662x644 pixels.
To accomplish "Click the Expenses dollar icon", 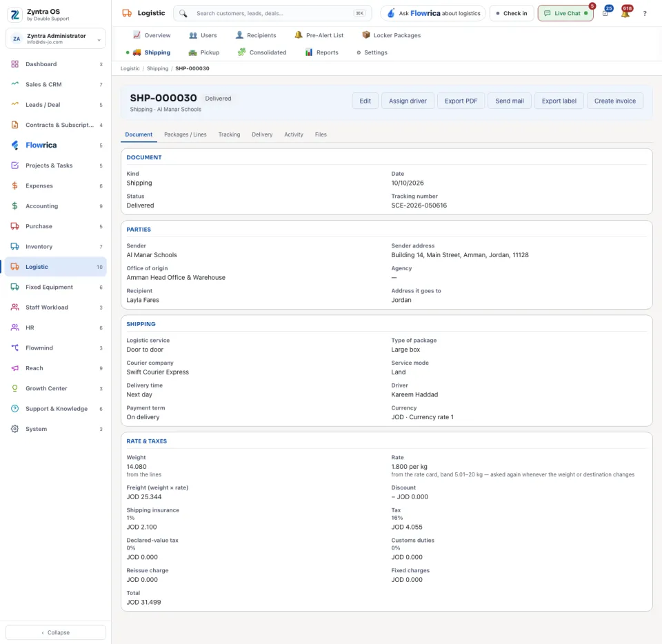I will click(14, 185).
